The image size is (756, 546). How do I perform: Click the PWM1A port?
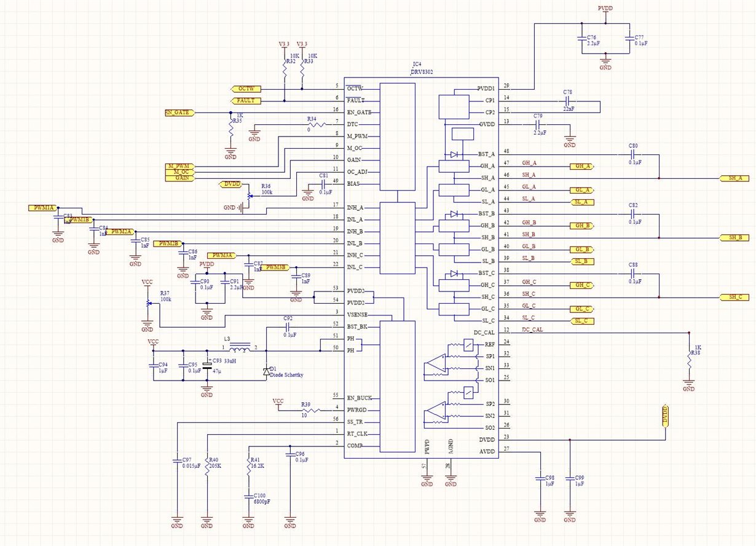(43, 208)
